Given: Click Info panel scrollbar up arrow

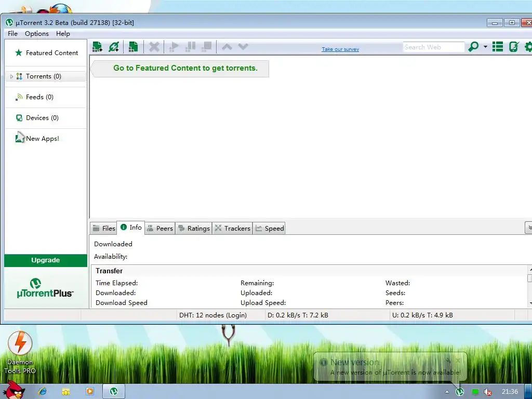Looking at the screenshot, I should [530, 270].
